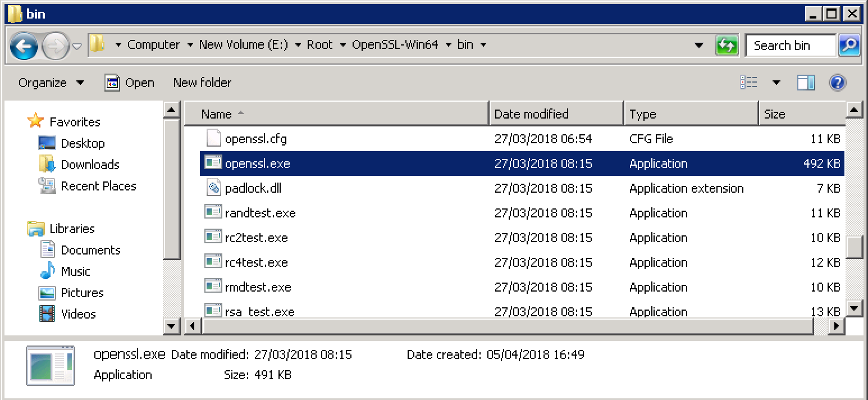
Task: Click the Downloads folder icon
Action: coord(47,164)
